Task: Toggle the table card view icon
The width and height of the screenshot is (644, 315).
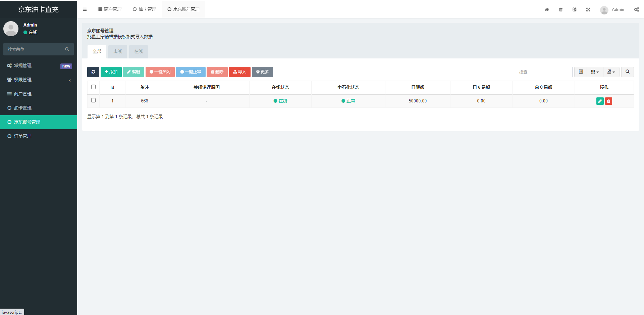Action: click(581, 72)
